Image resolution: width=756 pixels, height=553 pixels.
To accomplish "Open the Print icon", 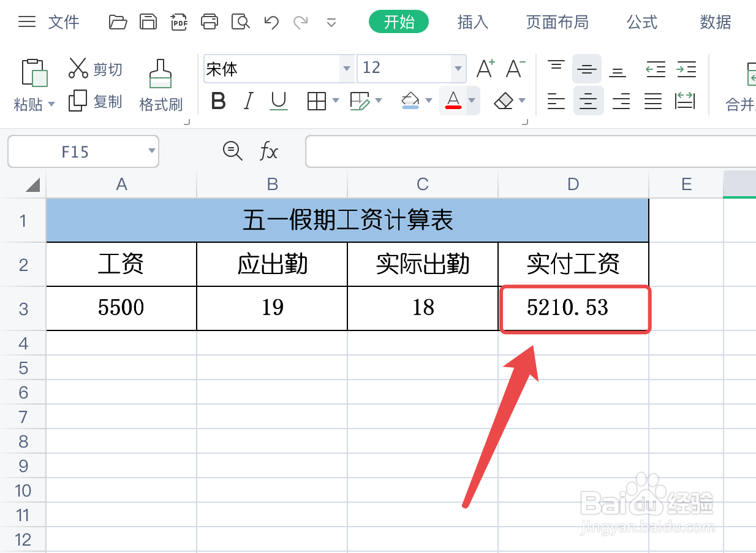I will (x=210, y=21).
